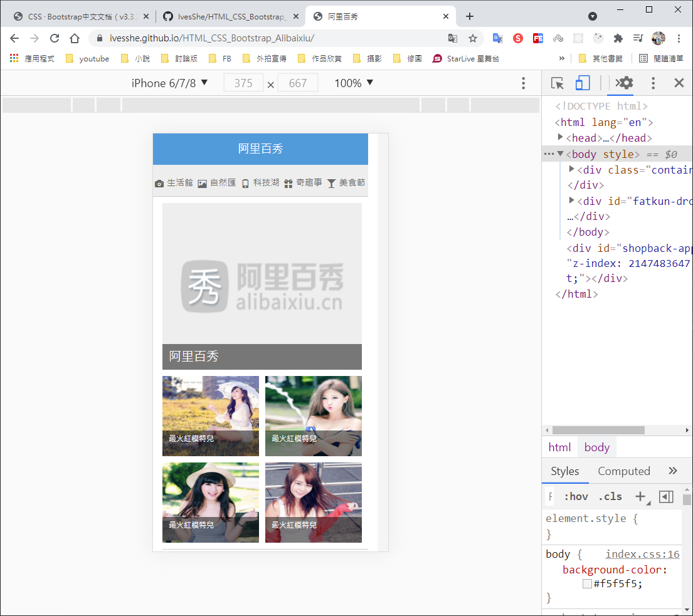Toggle the .cls class editor

coord(610,497)
